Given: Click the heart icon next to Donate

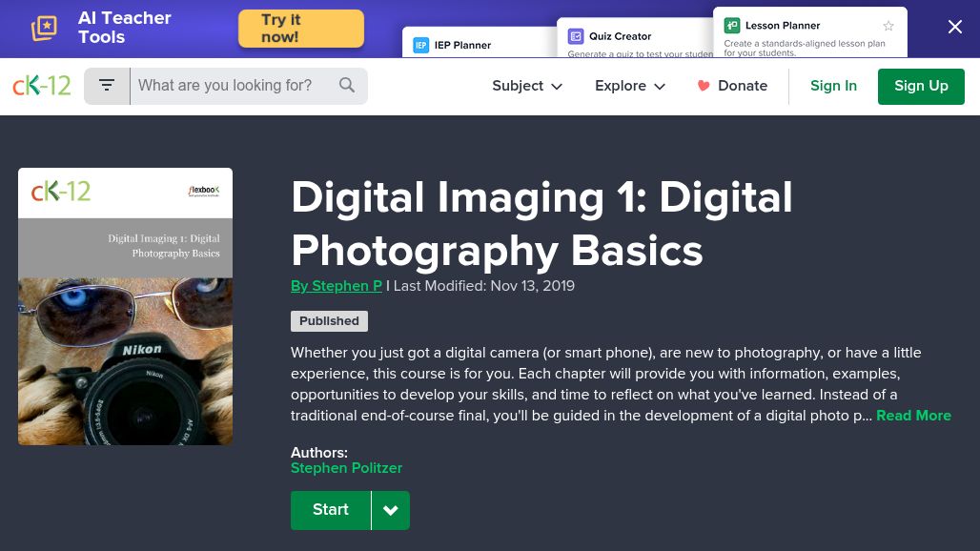Looking at the screenshot, I should point(704,85).
